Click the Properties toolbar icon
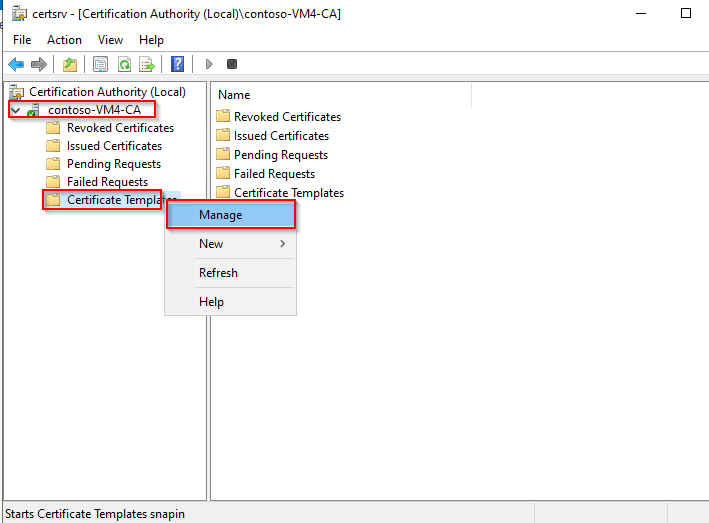 coord(100,64)
